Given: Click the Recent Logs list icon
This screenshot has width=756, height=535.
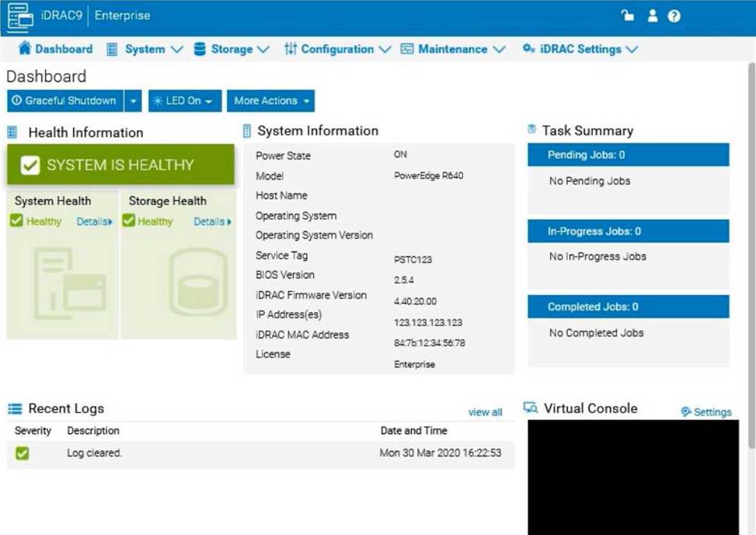Looking at the screenshot, I should coord(15,409).
